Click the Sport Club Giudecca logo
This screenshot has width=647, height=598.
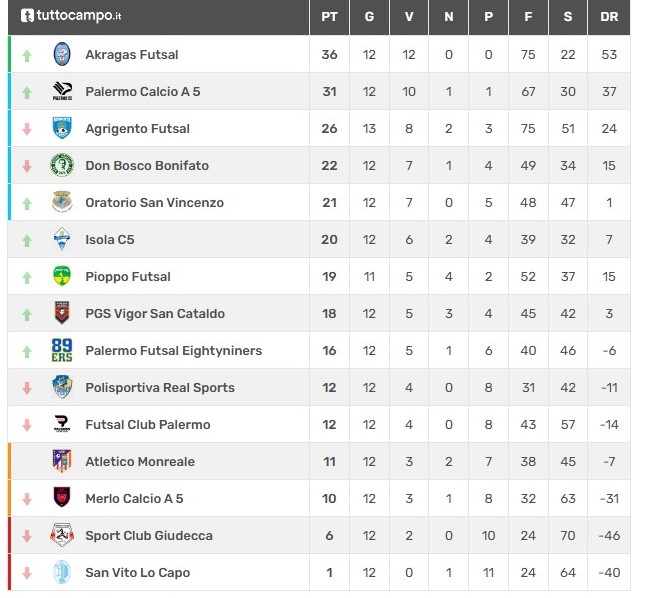[62, 535]
